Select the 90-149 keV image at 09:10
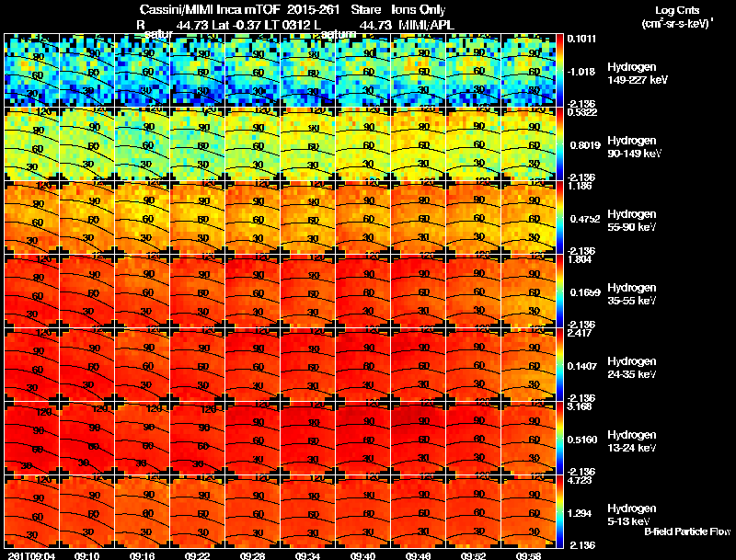The width and height of the screenshot is (736, 560). click(x=86, y=144)
